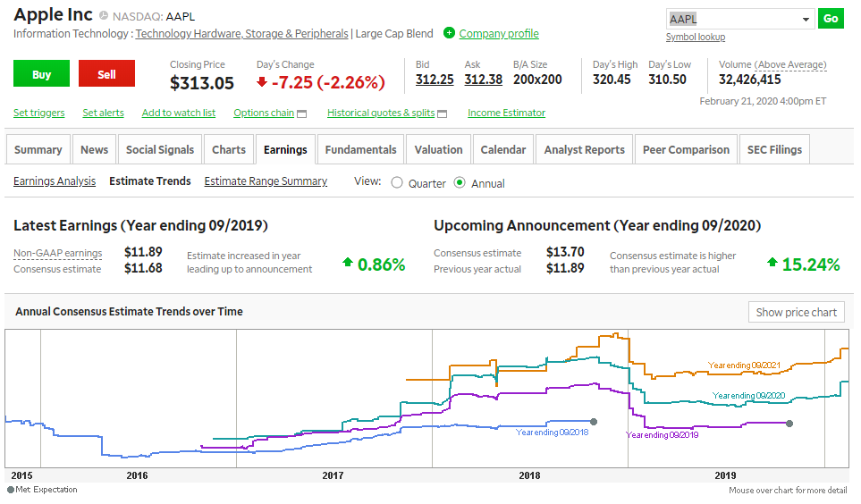Click the red Sell button

coord(106,73)
